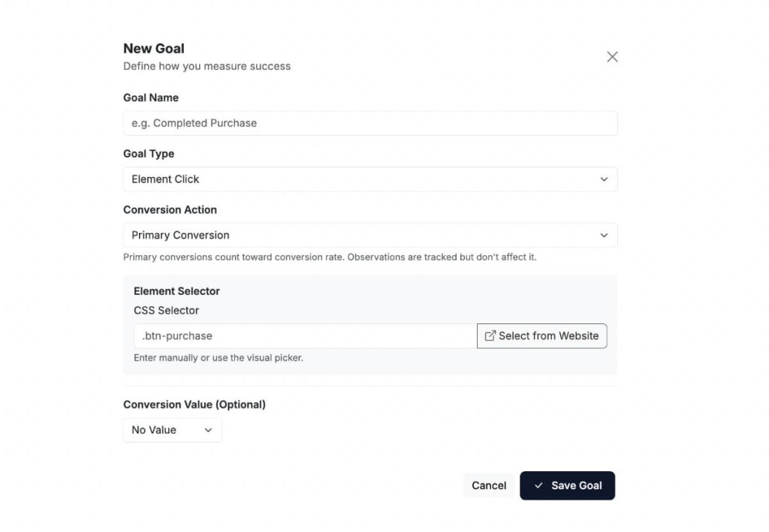Click the chevron icon on Goal Type field

(605, 179)
